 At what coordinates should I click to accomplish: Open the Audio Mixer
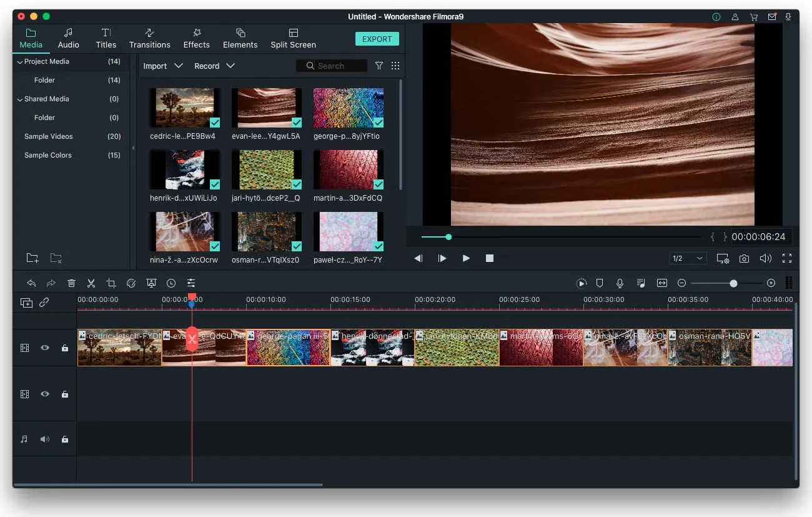[x=640, y=283]
